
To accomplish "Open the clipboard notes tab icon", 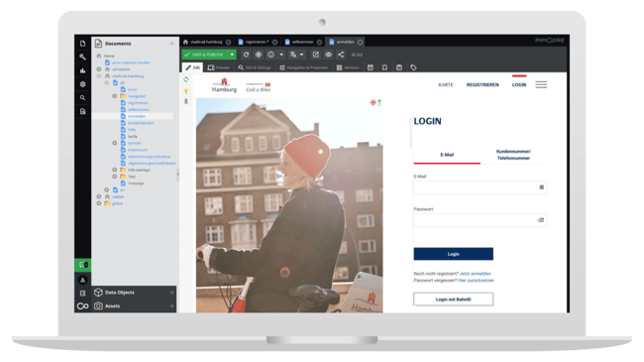I will 399,67.
